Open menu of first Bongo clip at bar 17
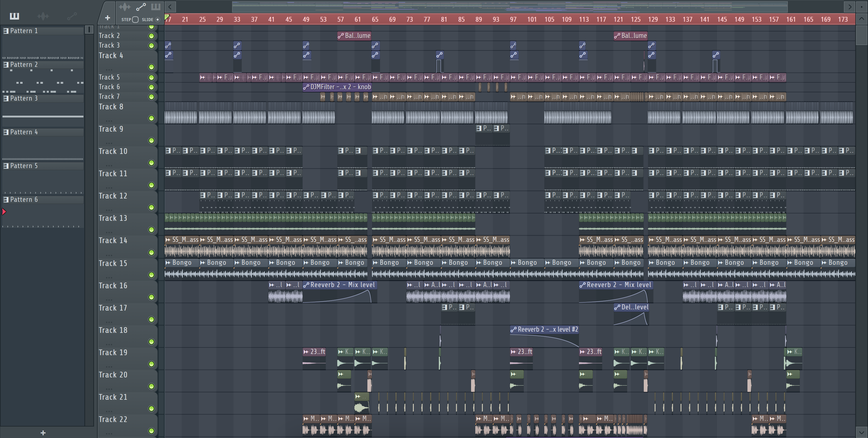 (168, 263)
